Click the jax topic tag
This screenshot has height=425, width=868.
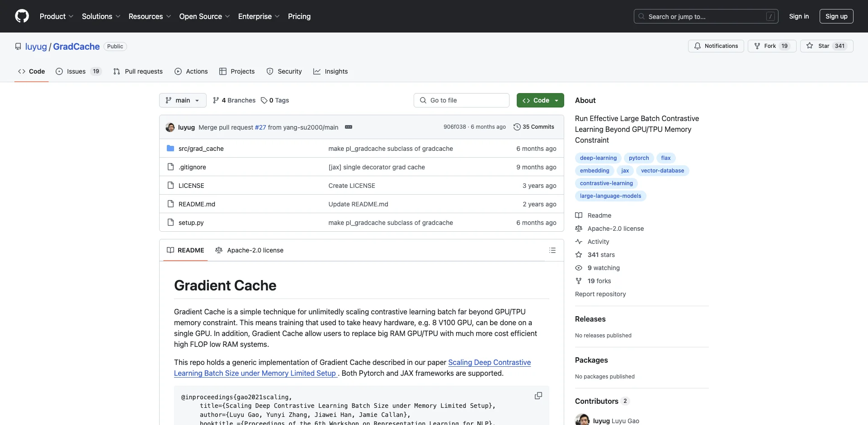pyautogui.click(x=625, y=171)
